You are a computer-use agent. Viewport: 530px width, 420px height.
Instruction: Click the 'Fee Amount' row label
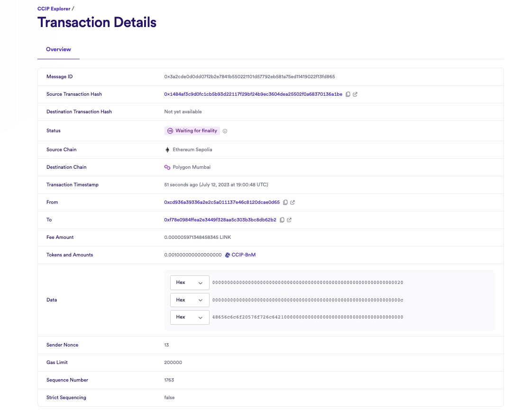tap(60, 237)
